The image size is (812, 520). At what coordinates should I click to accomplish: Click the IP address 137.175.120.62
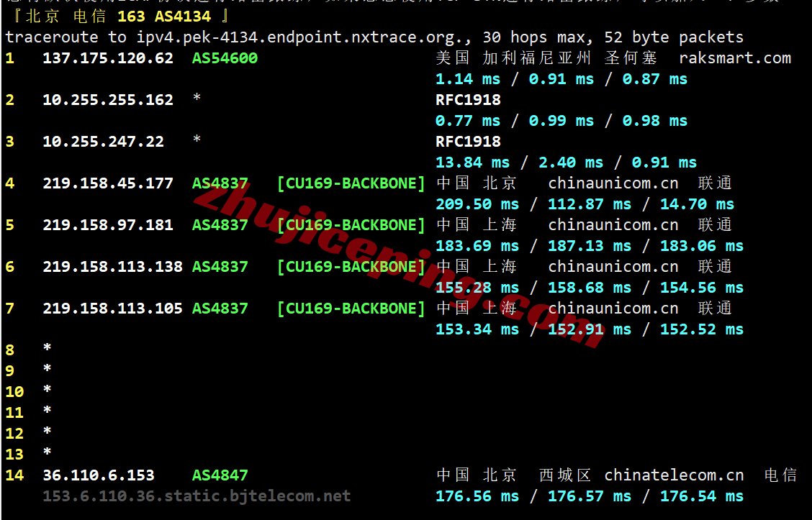(x=108, y=58)
